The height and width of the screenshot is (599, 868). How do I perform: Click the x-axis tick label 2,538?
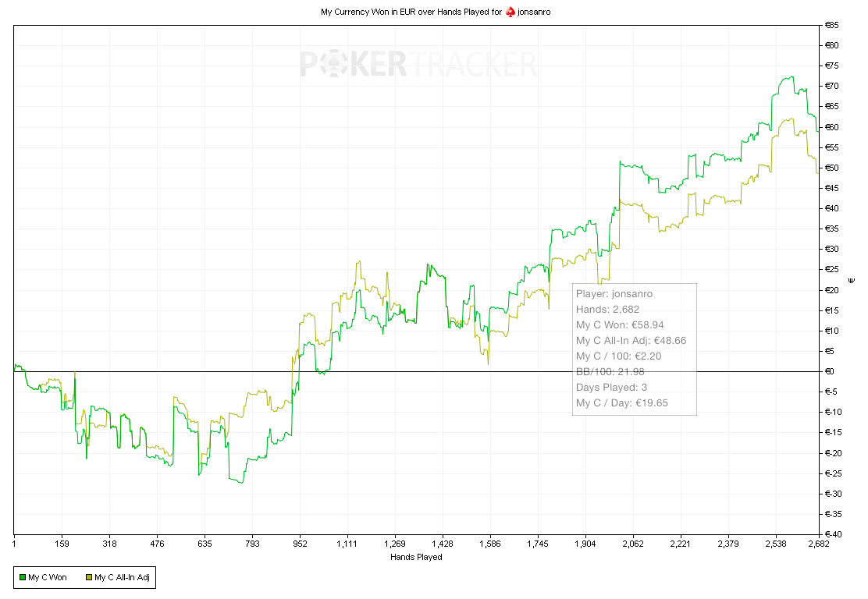coord(776,544)
